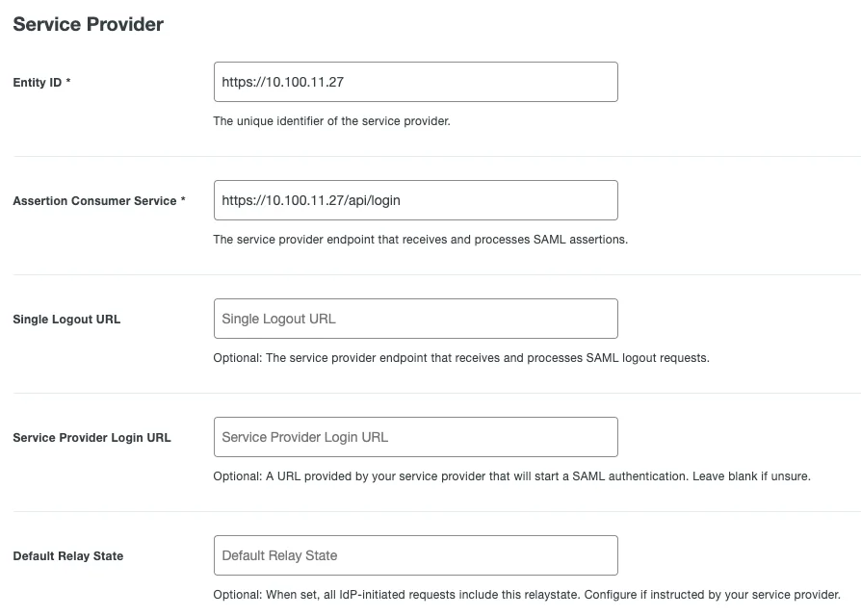
Task: Click the unique identifier help text
Action: tap(331, 121)
